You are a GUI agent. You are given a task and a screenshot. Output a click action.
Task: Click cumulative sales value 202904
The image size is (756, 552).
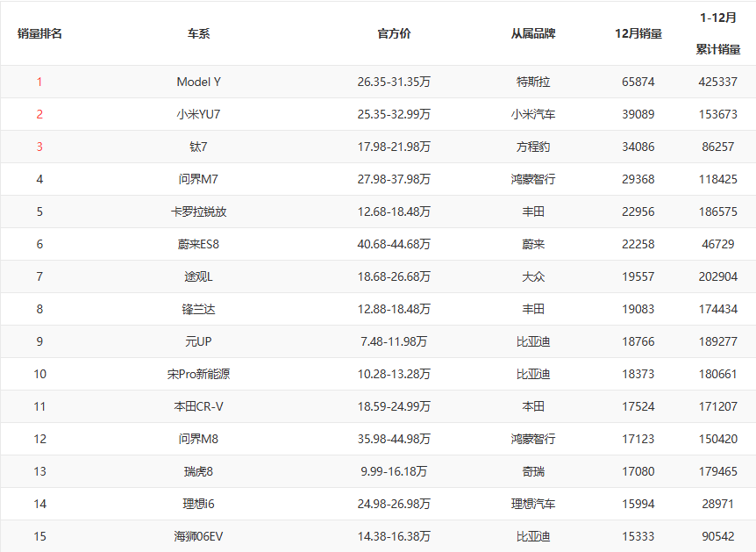(x=718, y=276)
